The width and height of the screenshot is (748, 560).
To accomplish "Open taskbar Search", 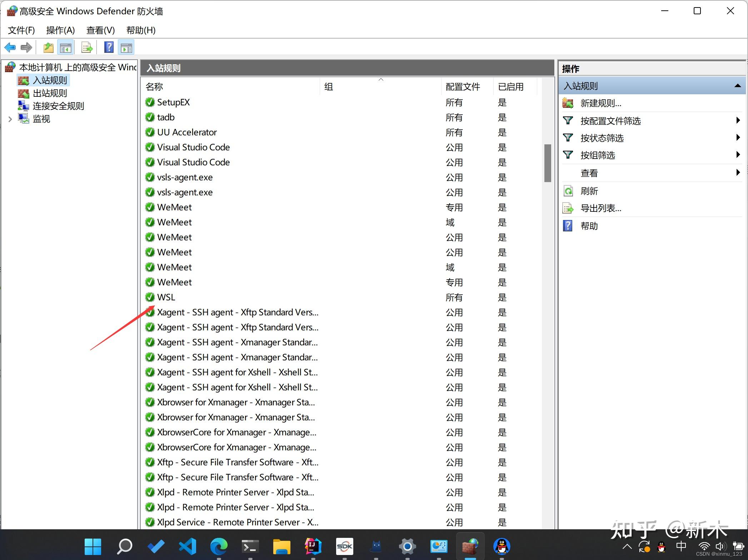I will [124, 546].
